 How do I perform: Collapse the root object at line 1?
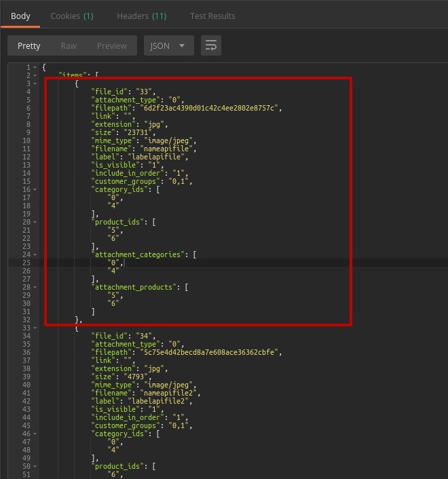[35, 67]
